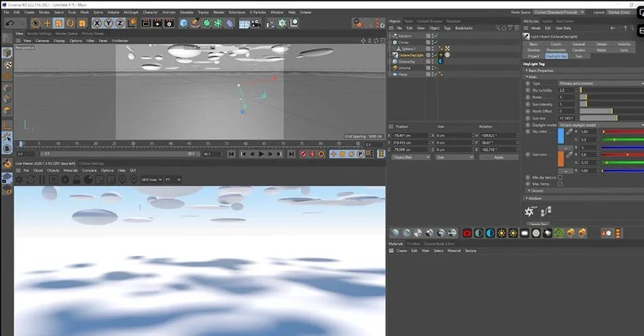This screenshot has height=336, width=644.
Task: Open the MoGraph menu
Action: [x=131, y=12]
